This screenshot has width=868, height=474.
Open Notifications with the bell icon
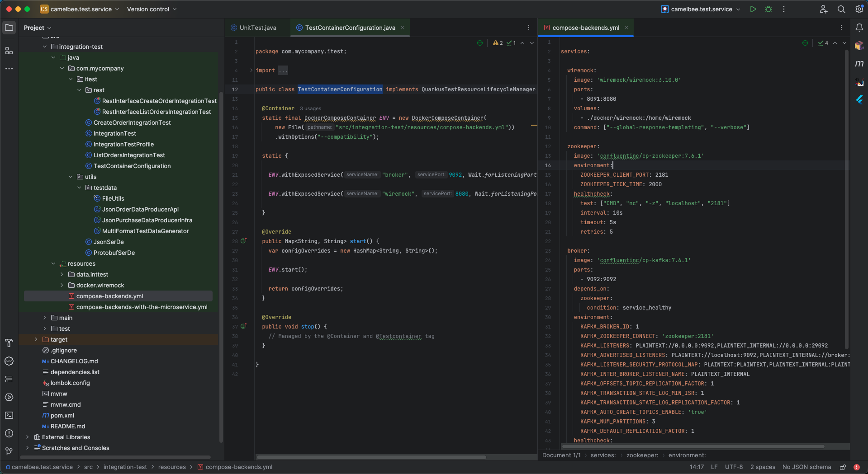click(x=860, y=28)
